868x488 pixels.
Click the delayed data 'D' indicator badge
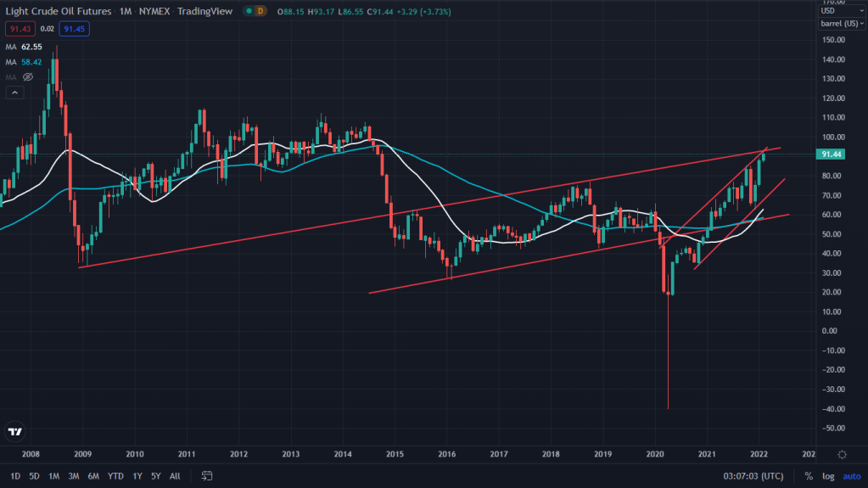coord(260,11)
